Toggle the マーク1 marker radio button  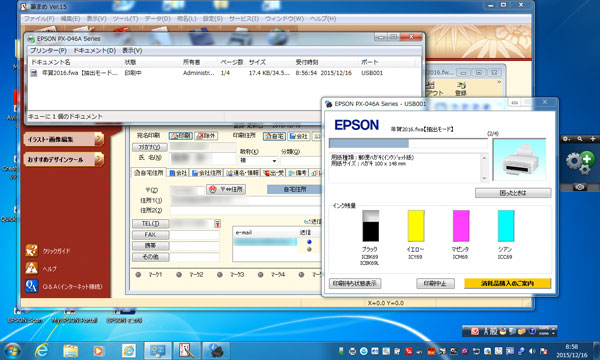click(x=138, y=274)
